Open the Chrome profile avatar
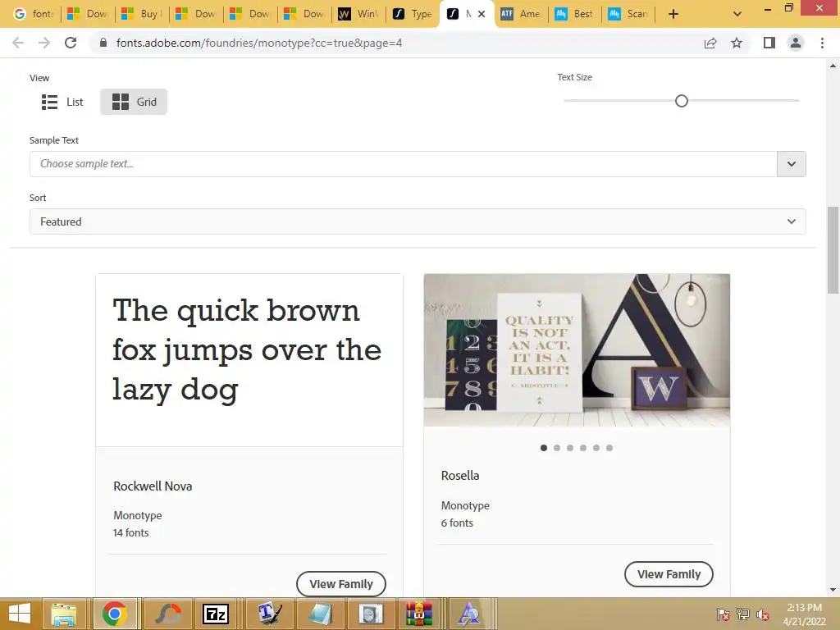 coord(796,43)
